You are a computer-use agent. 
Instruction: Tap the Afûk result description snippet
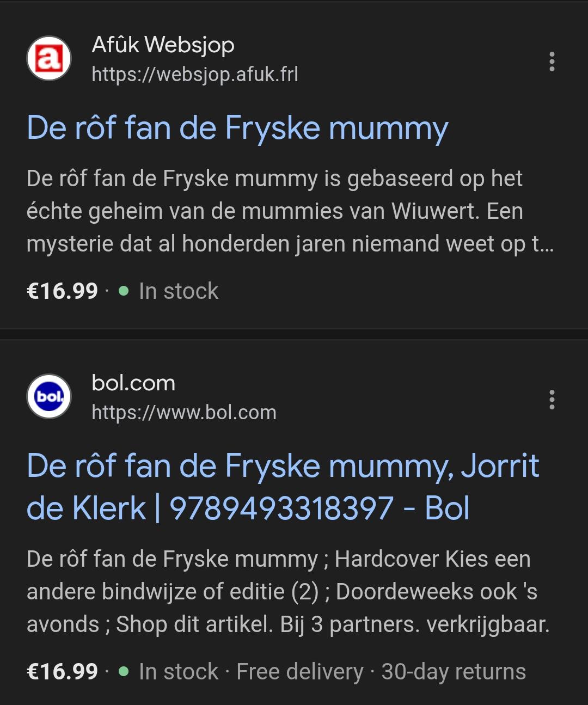[x=290, y=211]
